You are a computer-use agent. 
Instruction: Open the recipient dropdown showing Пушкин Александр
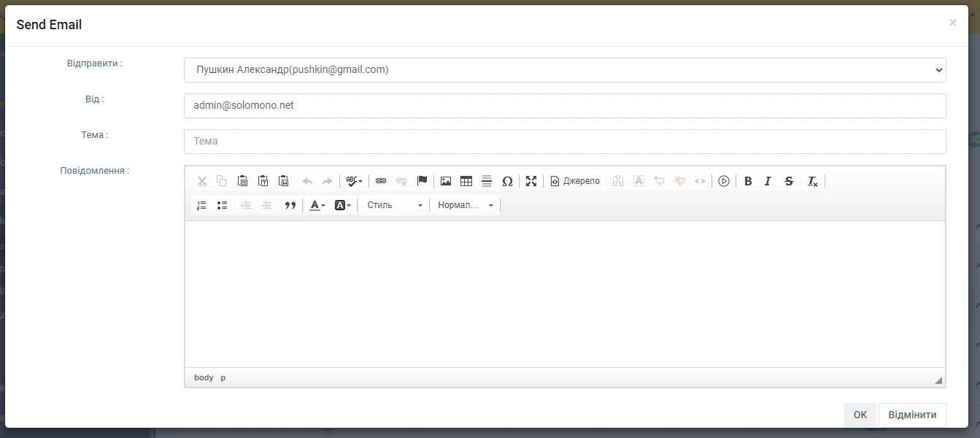pyautogui.click(x=564, y=70)
